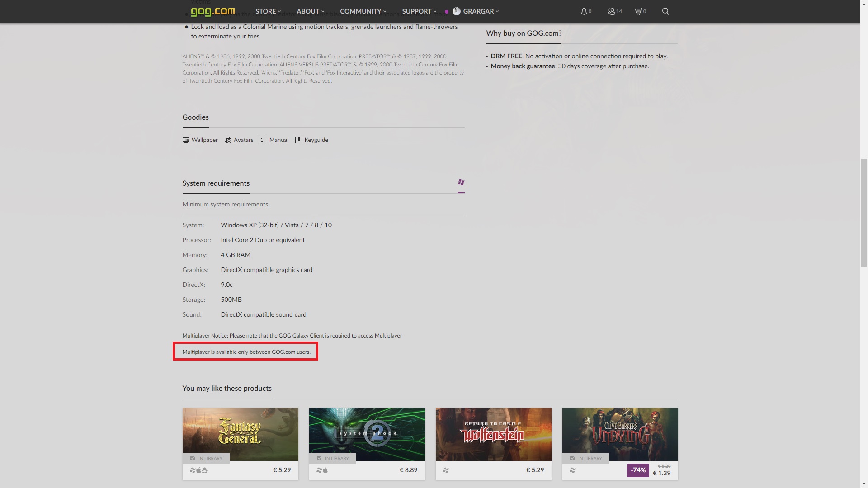Open the Return to Castle Wolfenstein thumbnail
The height and width of the screenshot is (488, 868).
tap(494, 434)
